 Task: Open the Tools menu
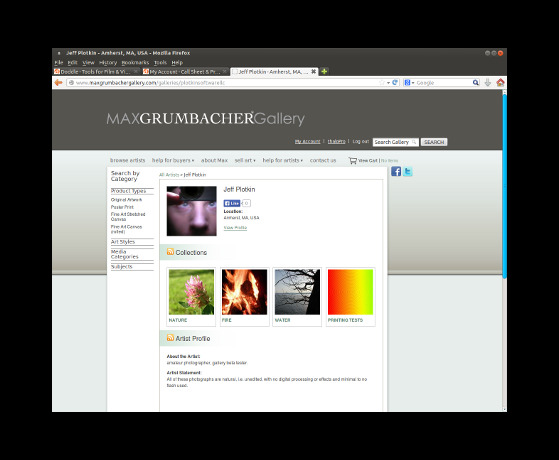pyautogui.click(x=160, y=63)
